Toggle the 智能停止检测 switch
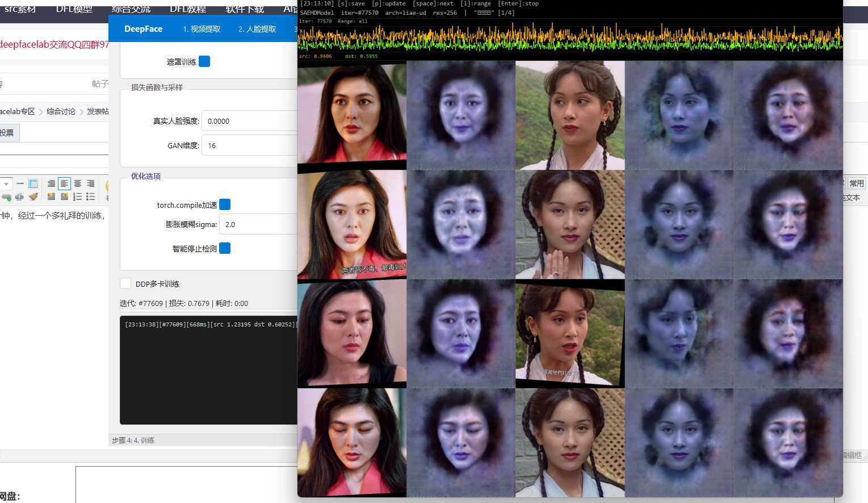Image resolution: width=868 pixels, height=503 pixels. point(225,248)
